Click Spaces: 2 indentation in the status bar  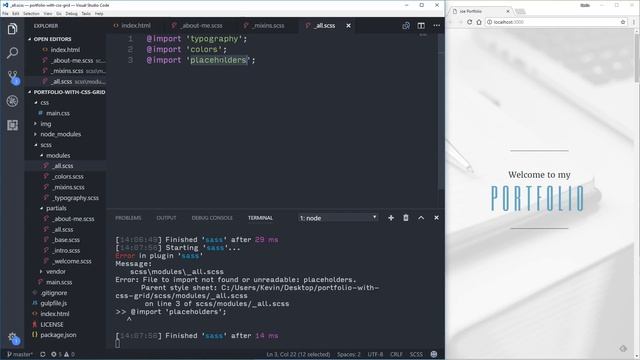(349, 354)
